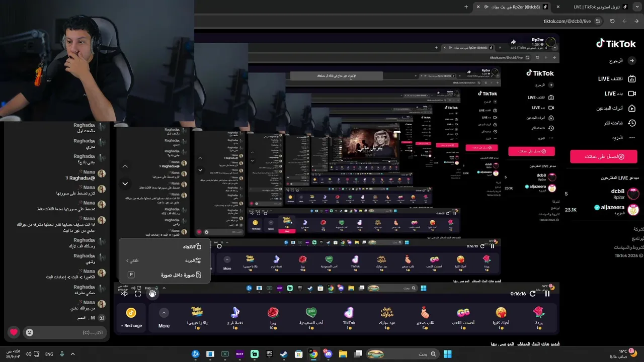Switch the ENG input language indicator

coord(49,354)
